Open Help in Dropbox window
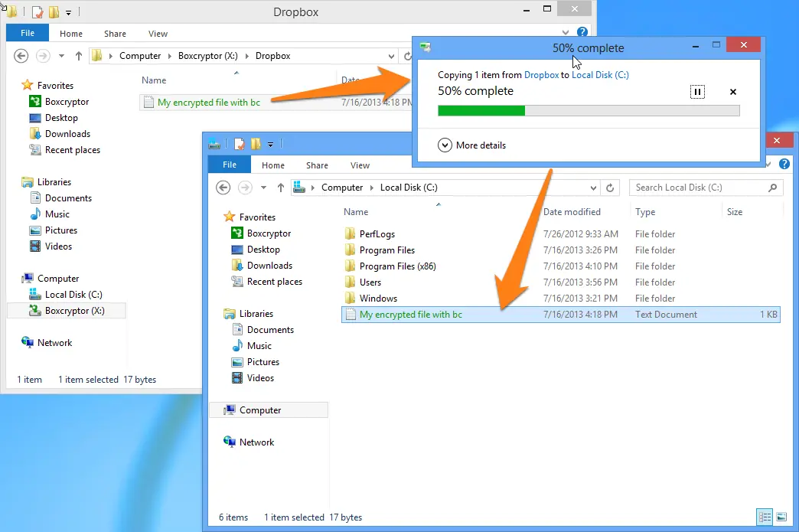 pos(582,32)
